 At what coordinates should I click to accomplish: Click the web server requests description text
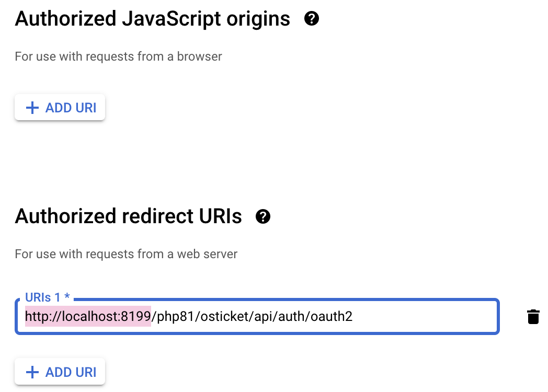[x=125, y=254]
